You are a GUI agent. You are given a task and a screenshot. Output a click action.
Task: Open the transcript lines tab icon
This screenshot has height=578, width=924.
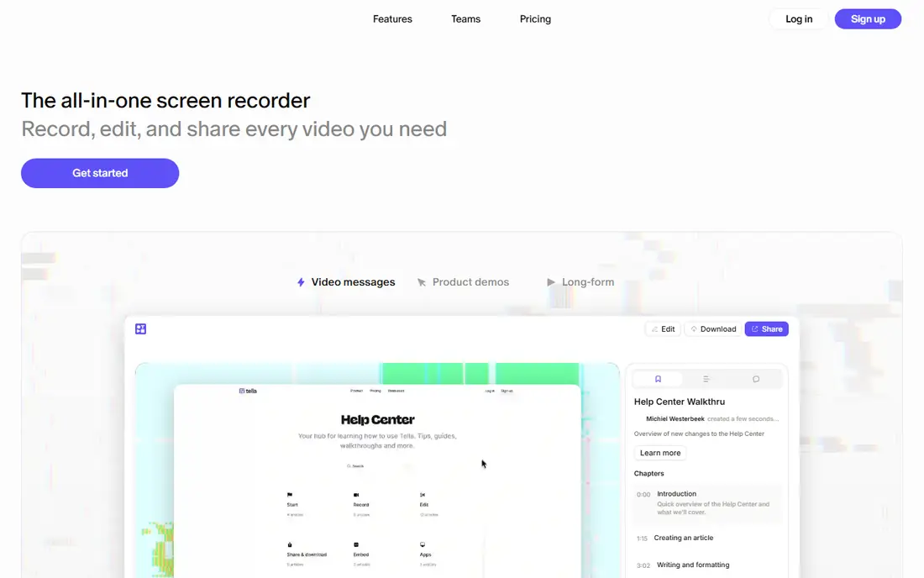click(x=706, y=379)
